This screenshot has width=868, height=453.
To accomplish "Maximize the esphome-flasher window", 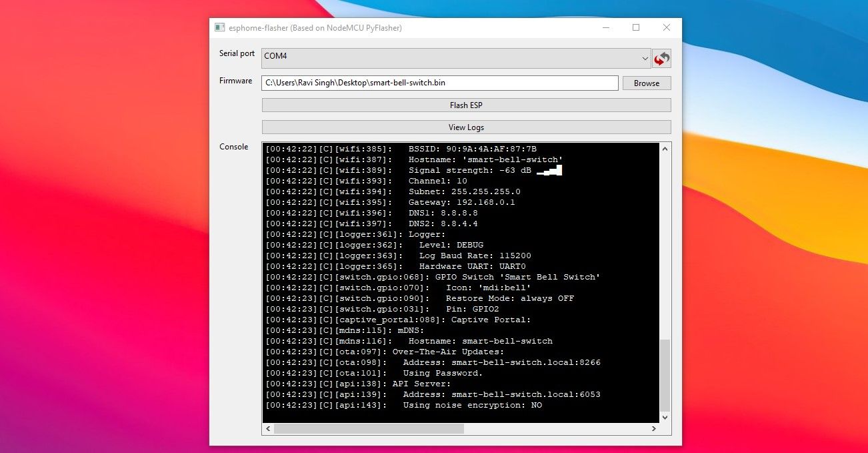I will point(636,27).
